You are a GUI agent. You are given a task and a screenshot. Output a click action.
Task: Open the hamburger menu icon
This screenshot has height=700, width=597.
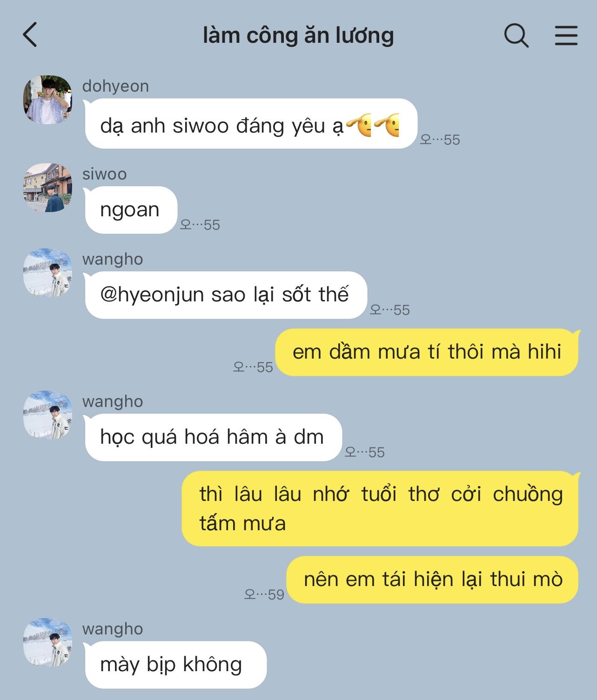566,35
